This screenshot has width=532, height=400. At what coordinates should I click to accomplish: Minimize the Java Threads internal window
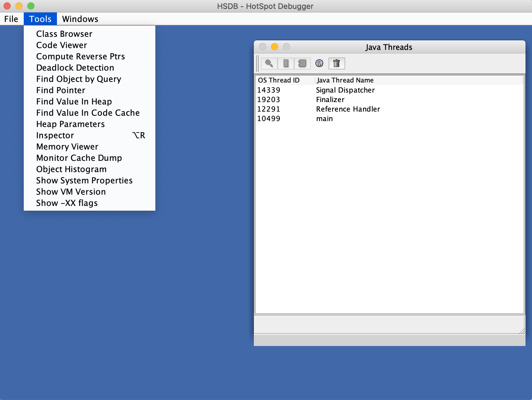[x=275, y=47]
